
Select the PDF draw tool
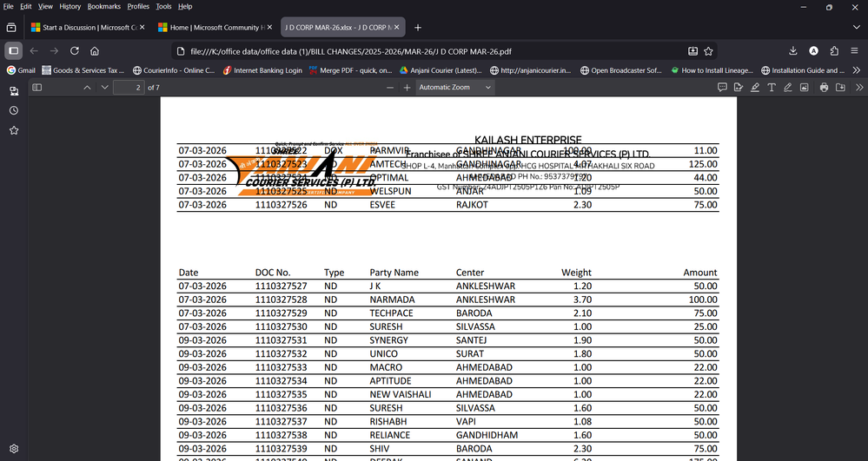coord(788,88)
